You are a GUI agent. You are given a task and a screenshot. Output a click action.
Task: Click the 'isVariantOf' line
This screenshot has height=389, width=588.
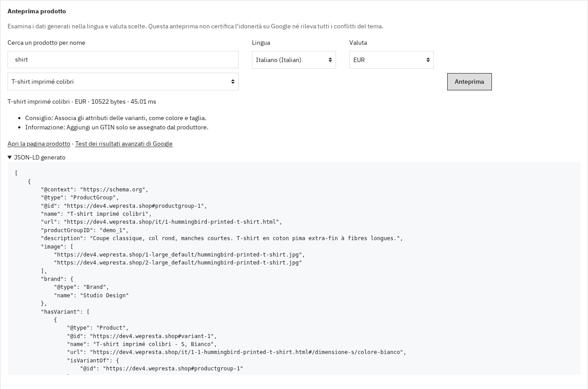tap(93, 361)
